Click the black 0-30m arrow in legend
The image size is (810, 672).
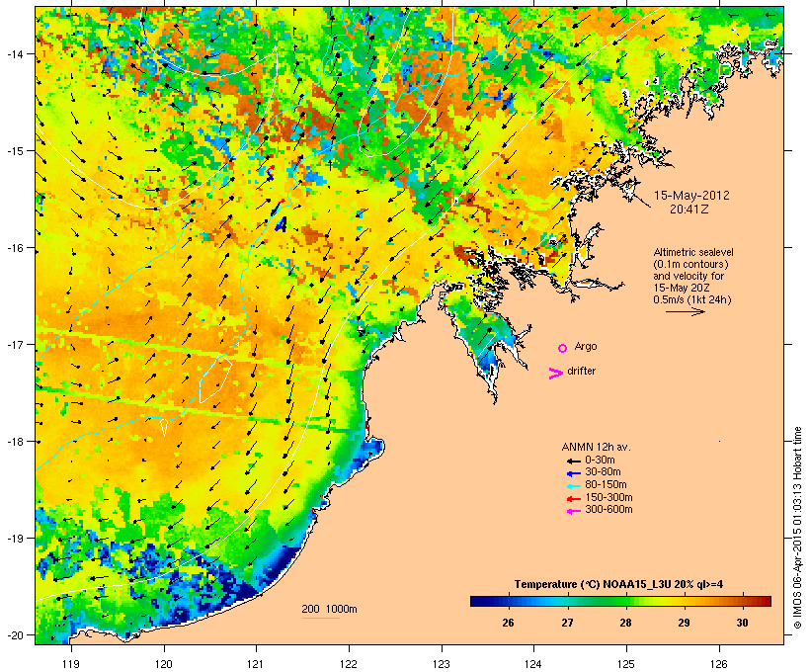click(573, 461)
